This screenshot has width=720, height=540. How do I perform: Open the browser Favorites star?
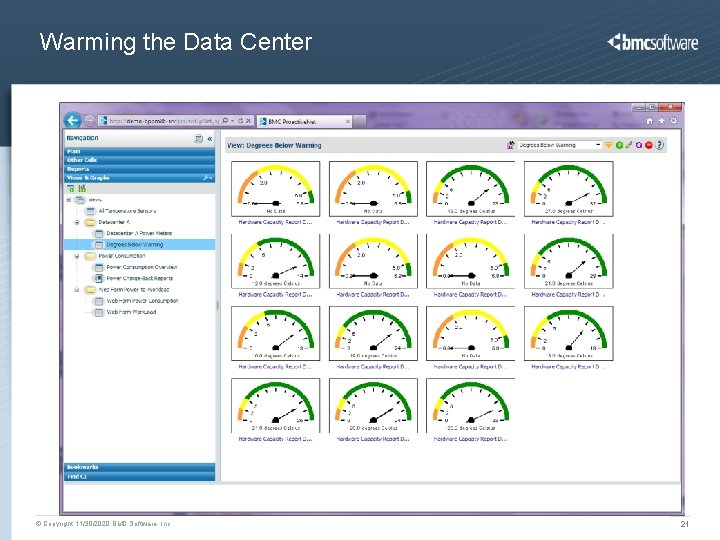(661, 121)
